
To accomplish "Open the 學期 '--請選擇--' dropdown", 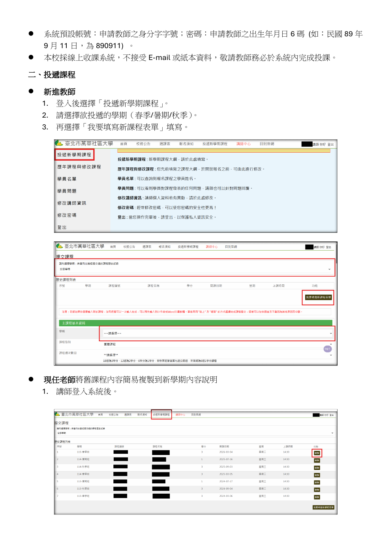I will tap(217, 333).
